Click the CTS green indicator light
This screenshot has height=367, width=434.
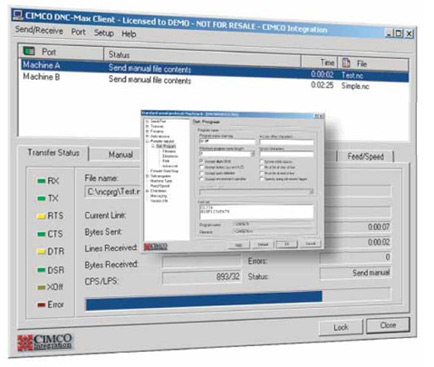41,234
